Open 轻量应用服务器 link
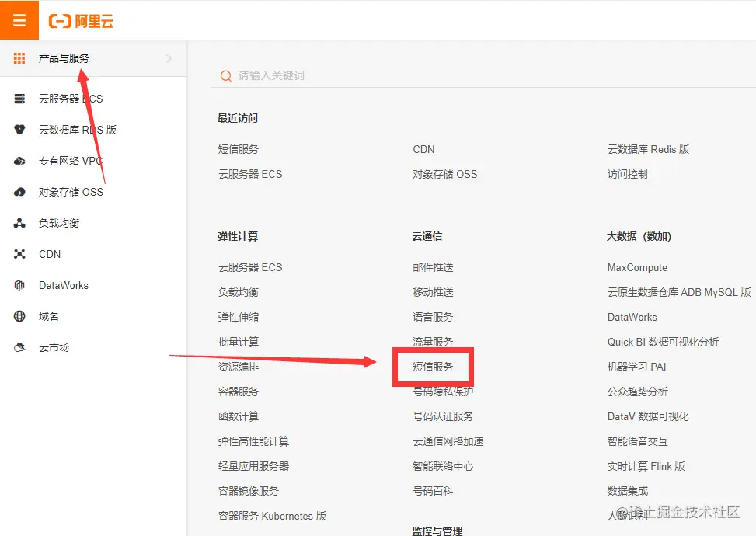Screen dimensions: 756x536 click(253, 466)
